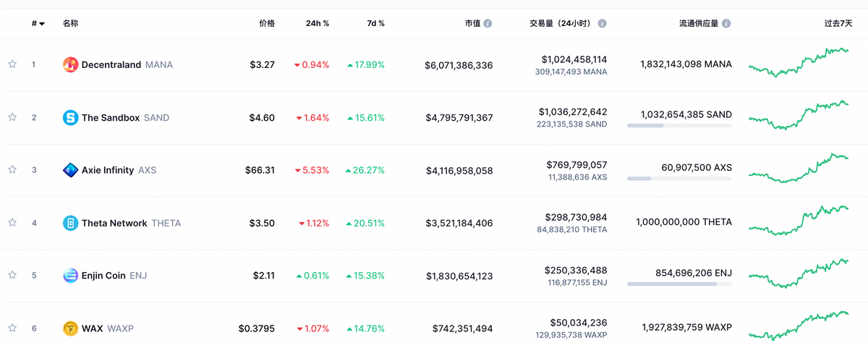Screen dimensions: 868x348
Task: Click The Sandbox circulating supply progress bar
Action: click(679, 126)
